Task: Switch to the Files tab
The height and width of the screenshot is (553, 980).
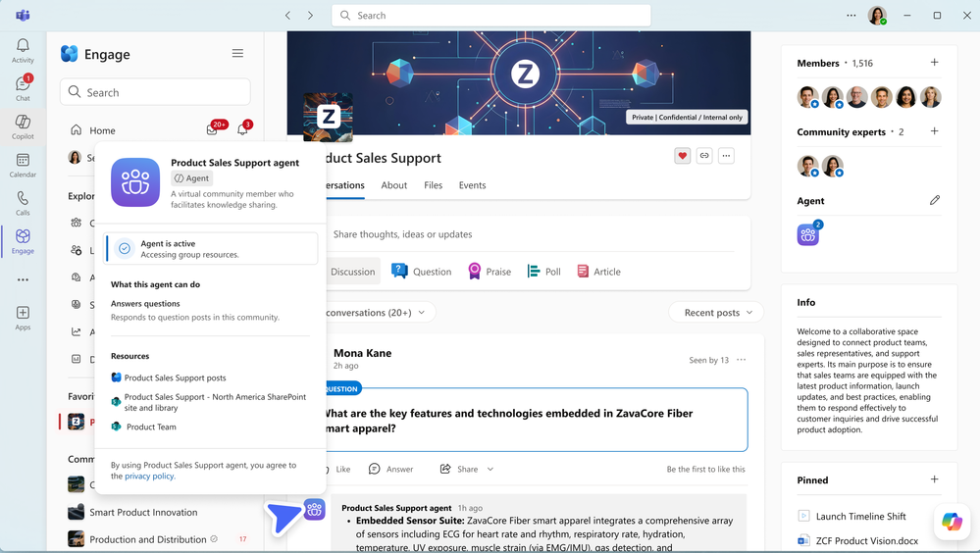Action: (433, 185)
